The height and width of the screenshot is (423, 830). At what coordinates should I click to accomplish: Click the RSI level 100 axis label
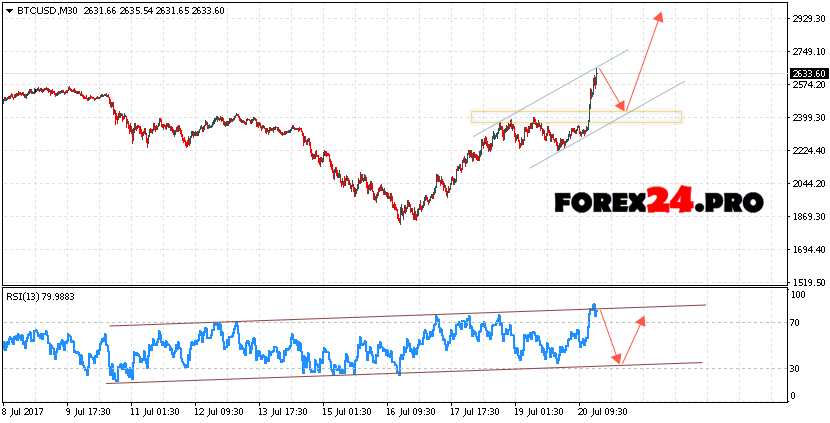click(798, 296)
